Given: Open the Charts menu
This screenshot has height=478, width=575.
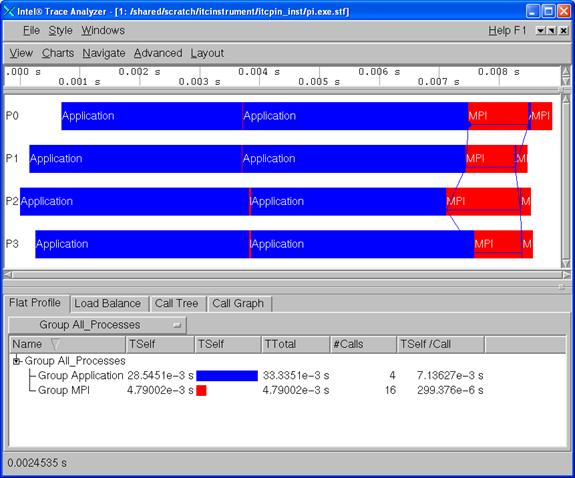Looking at the screenshot, I should 58,53.
